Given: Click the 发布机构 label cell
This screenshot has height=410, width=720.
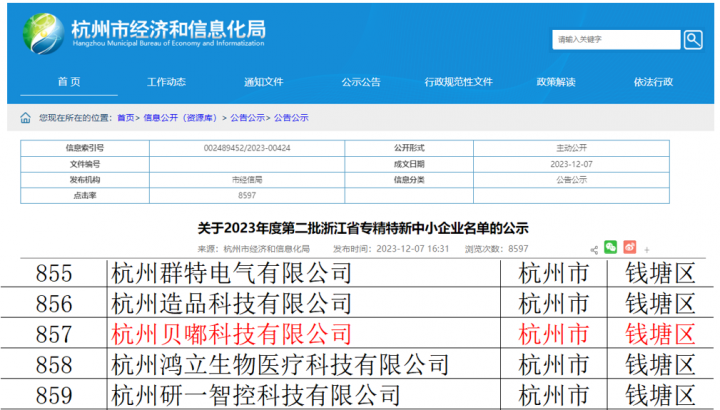Looking at the screenshot, I should (85, 180).
